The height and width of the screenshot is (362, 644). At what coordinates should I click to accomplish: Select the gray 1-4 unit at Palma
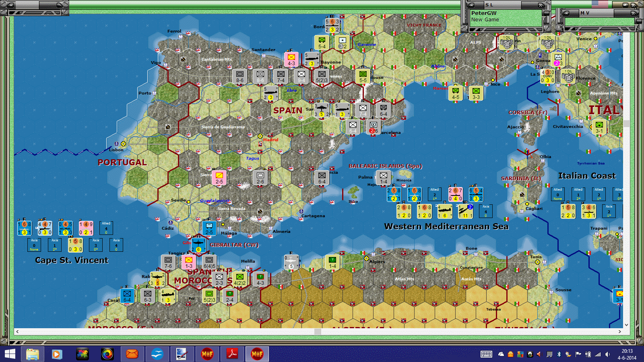pos(384,178)
